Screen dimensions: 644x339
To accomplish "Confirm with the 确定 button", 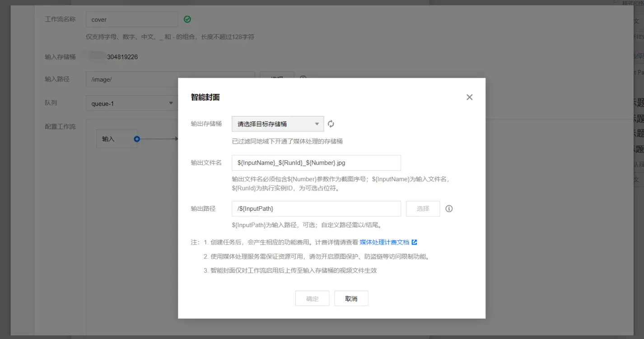I will click(x=312, y=298).
